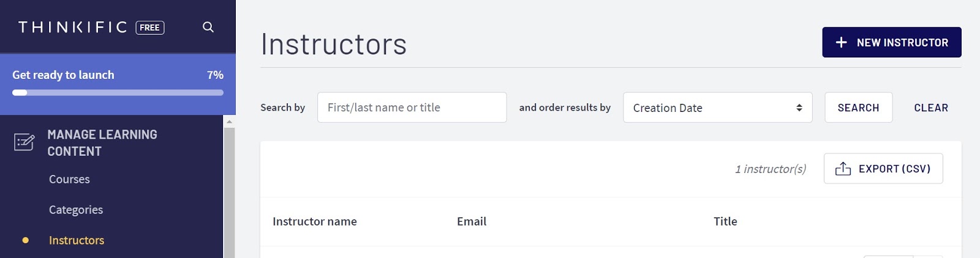
Task: Click the sidebar scrollbar up arrow
Action: pyautogui.click(x=229, y=122)
